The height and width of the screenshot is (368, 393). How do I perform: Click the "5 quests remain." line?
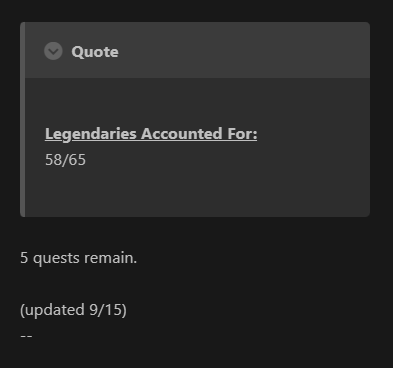79,258
